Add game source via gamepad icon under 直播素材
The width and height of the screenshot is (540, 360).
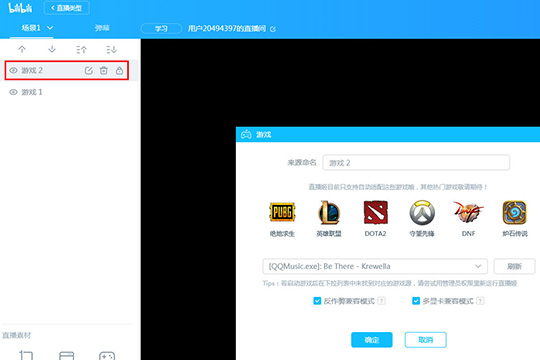pos(107,356)
